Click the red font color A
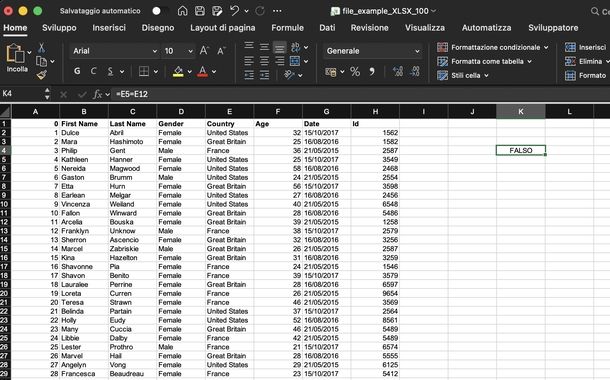Screen dimensions: 610x380 (x=202, y=71)
